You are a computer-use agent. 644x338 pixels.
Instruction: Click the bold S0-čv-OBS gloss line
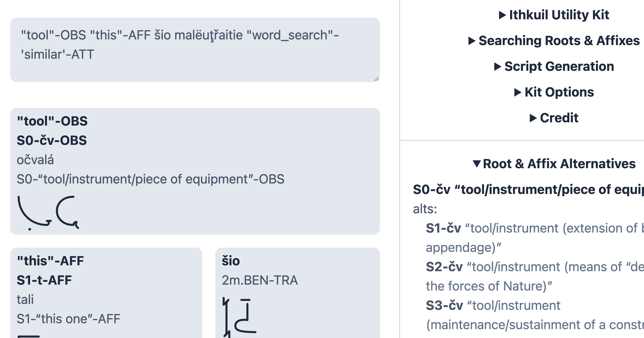point(51,140)
